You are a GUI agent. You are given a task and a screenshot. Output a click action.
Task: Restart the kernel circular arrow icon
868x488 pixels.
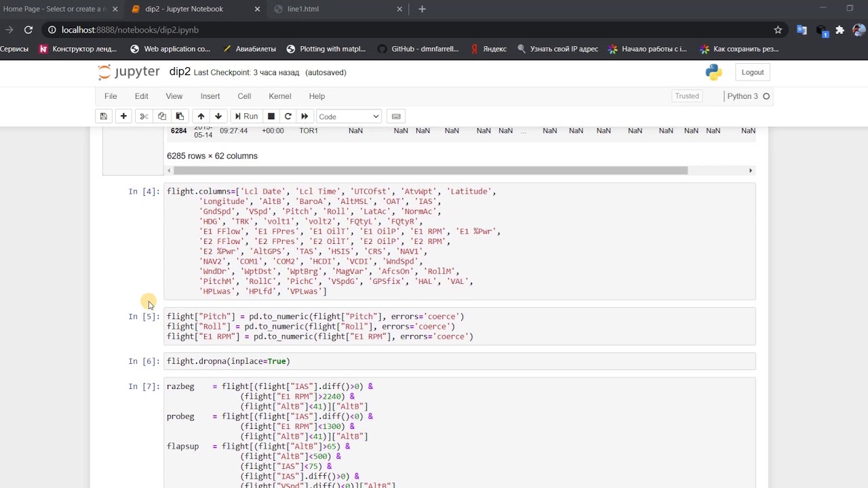(x=288, y=117)
